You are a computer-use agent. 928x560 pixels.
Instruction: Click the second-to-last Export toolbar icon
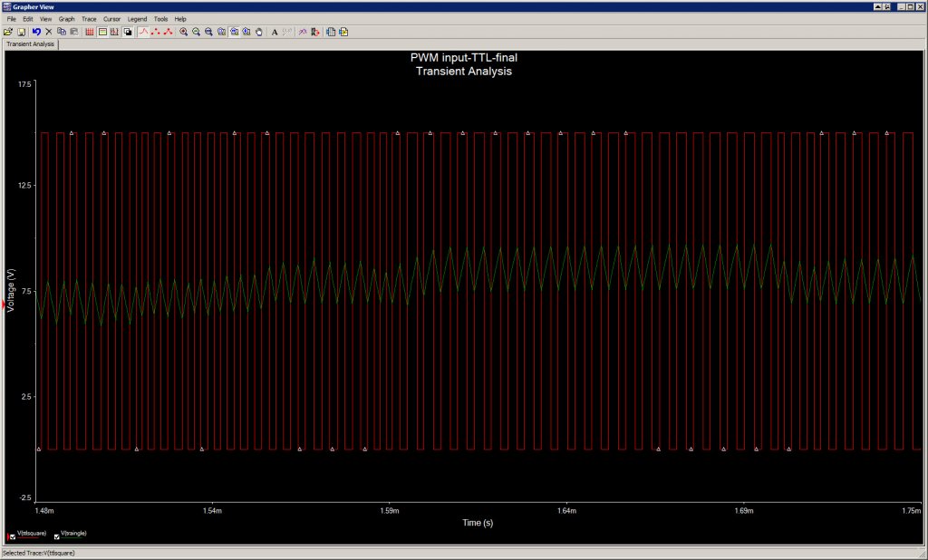click(331, 32)
